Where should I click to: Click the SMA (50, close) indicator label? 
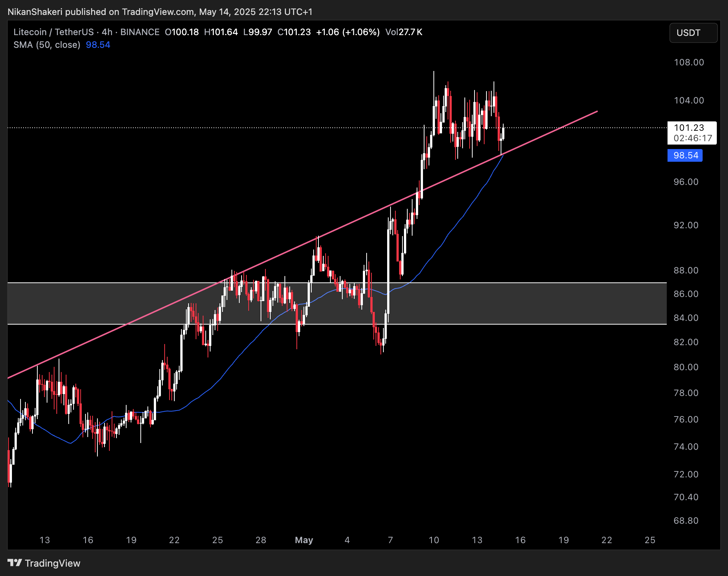47,45
